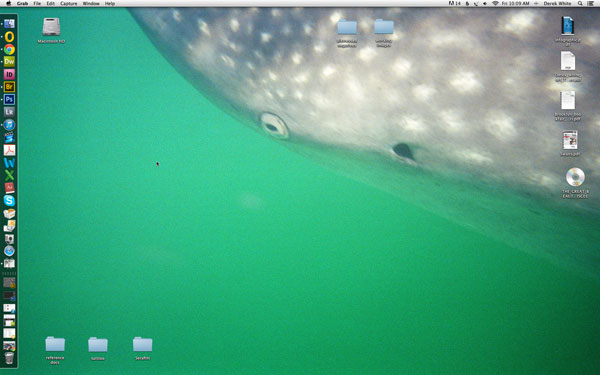600x375 pixels.
Task: Select the Macintosh HD drive icon
Action: pos(51,27)
